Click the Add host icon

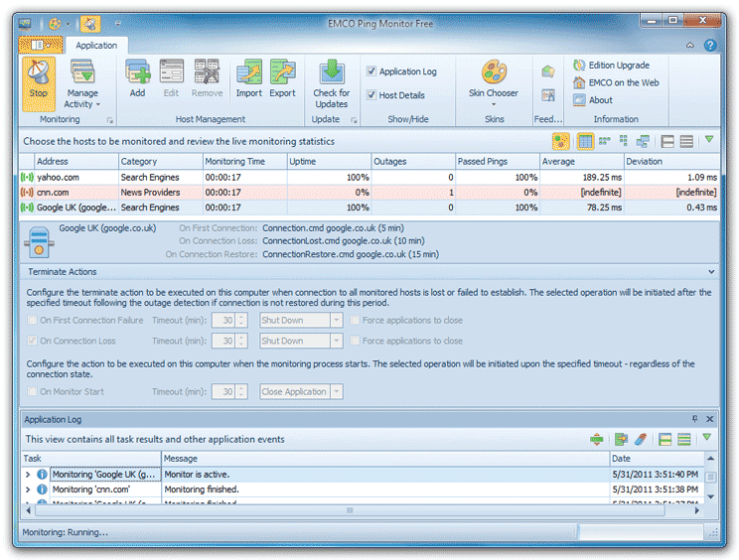click(138, 73)
